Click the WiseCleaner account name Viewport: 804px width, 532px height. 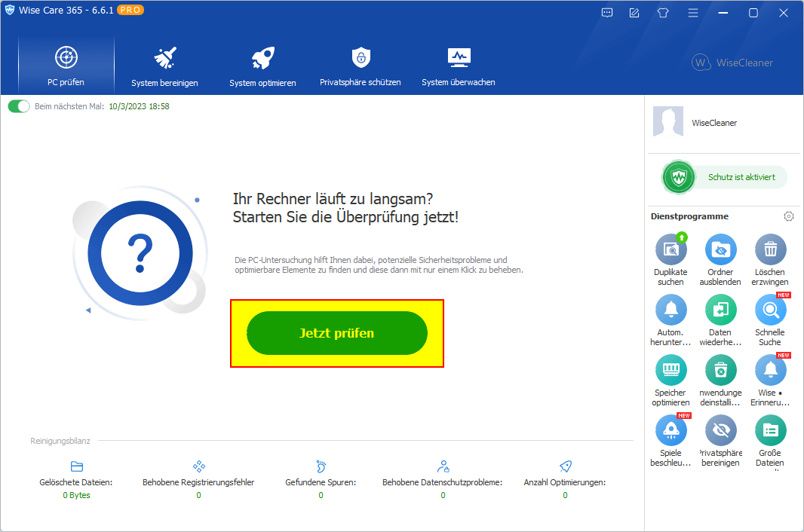point(714,123)
